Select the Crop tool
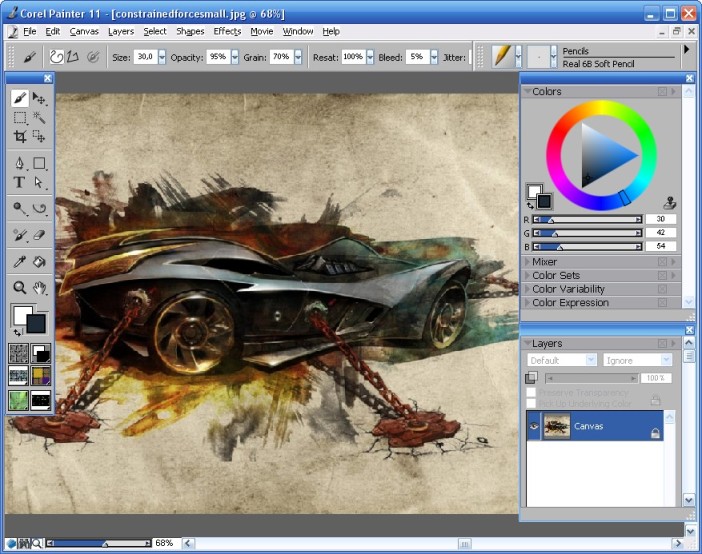Viewport: 702px width, 554px height. click(19, 136)
